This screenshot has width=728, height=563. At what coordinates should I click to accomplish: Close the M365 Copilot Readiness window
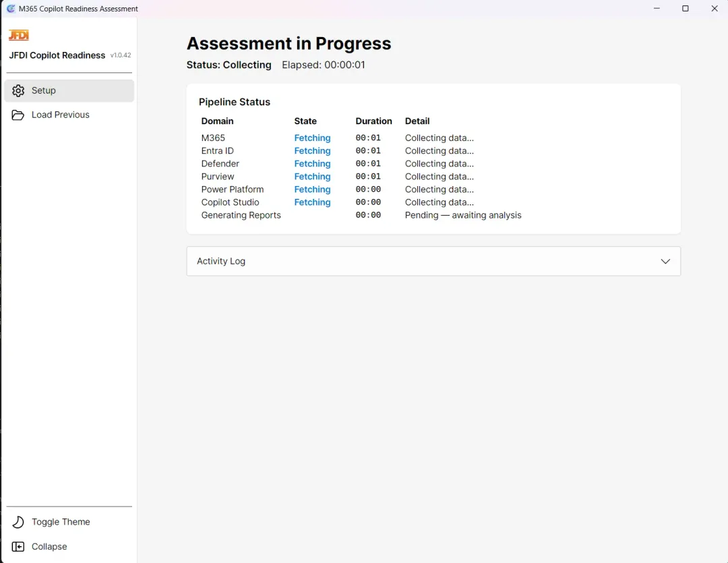(715, 8)
